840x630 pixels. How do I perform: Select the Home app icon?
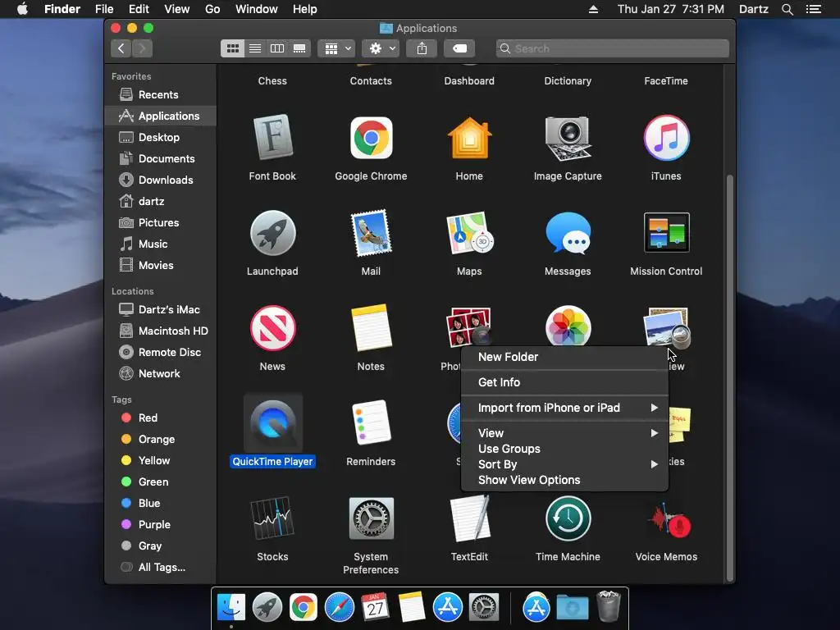(469, 138)
